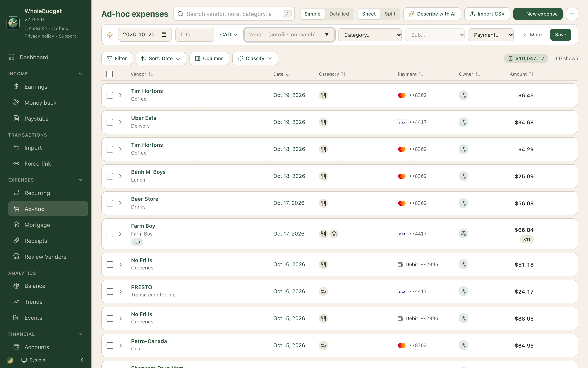588x368 pixels.
Task: Click the home category icon on Farm Boy row
Action: [x=334, y=234]
